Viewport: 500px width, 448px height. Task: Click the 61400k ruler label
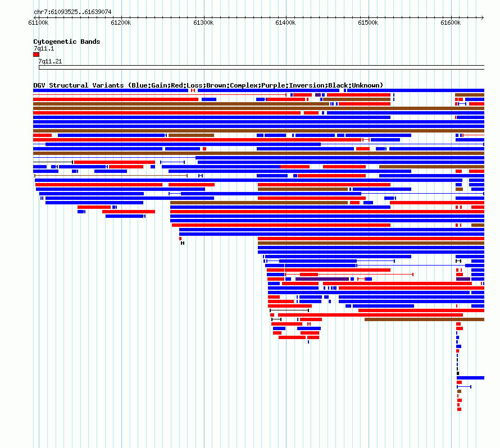[x=285, y=22]
